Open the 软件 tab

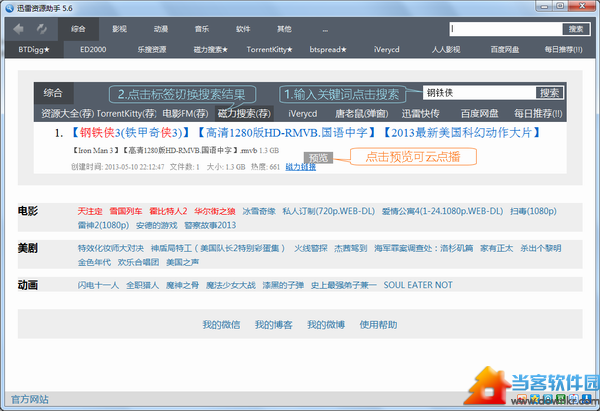click(243, 29)
